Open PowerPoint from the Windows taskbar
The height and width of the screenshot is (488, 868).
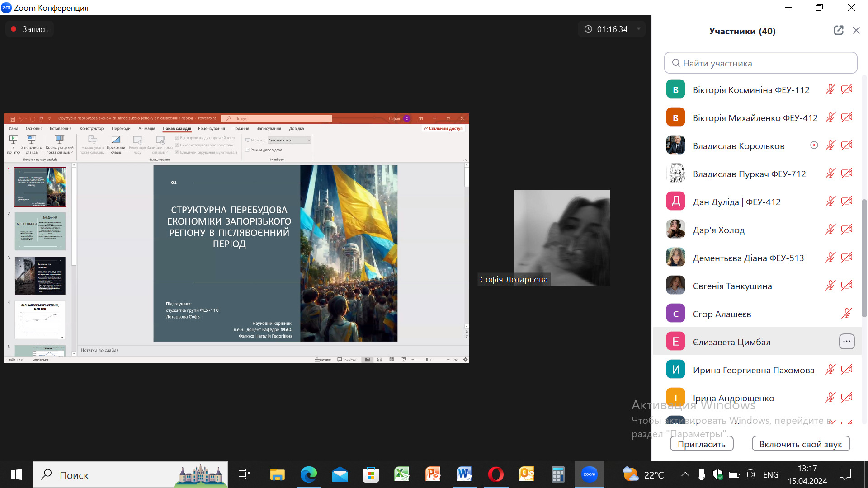(433, 474)
